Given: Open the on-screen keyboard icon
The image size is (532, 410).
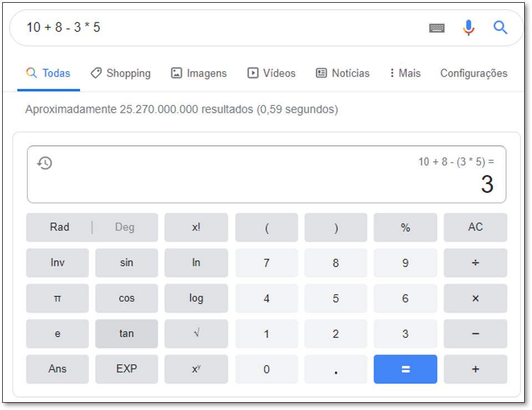Looking at the screenshot, I should click(x=437, y=28).
